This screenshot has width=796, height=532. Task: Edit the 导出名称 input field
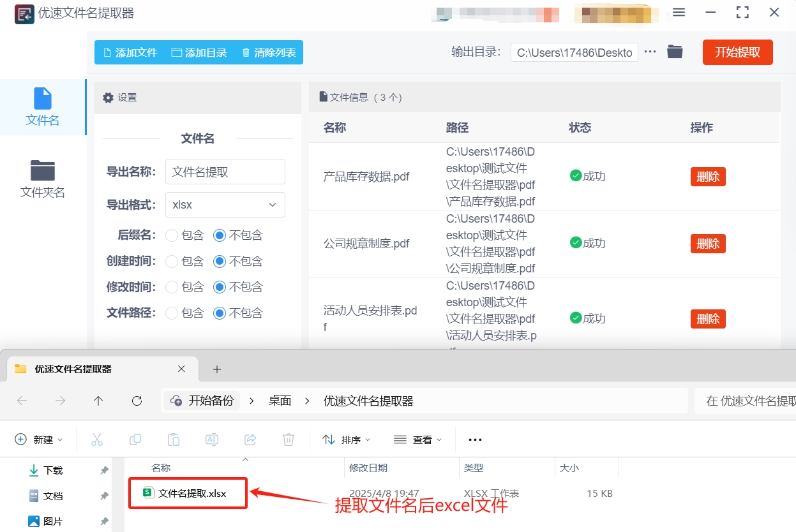(225, 172)
